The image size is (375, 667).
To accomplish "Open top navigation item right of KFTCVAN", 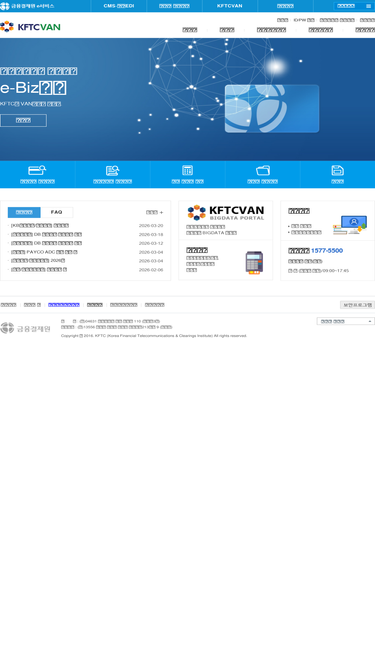I will coord(285,6).
